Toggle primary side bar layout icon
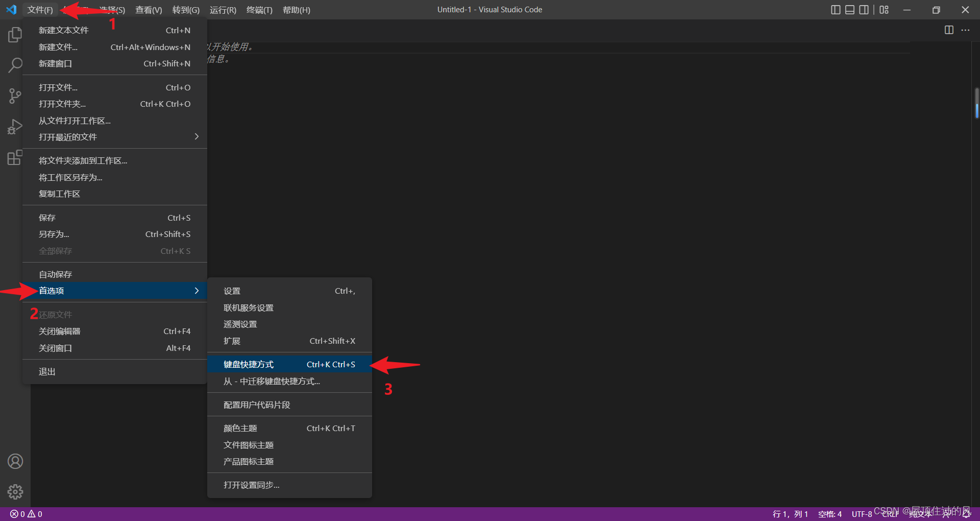The height and width of the screenshot is (521, 980). 836,10
